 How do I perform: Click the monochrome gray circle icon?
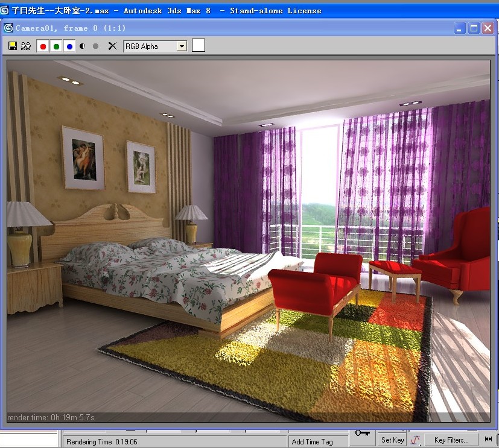pos(95,46)
